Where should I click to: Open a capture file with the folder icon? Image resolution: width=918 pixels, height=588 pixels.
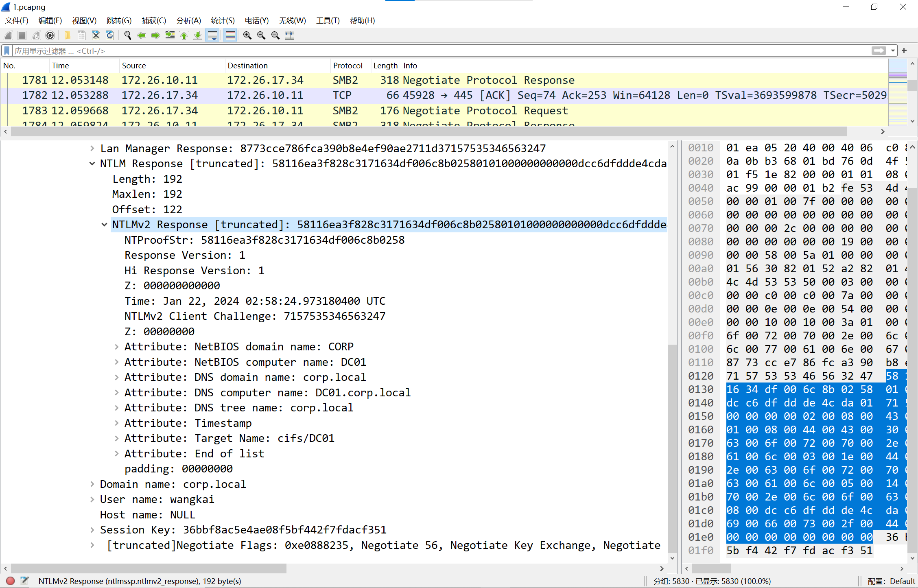(x=68, y=35)
